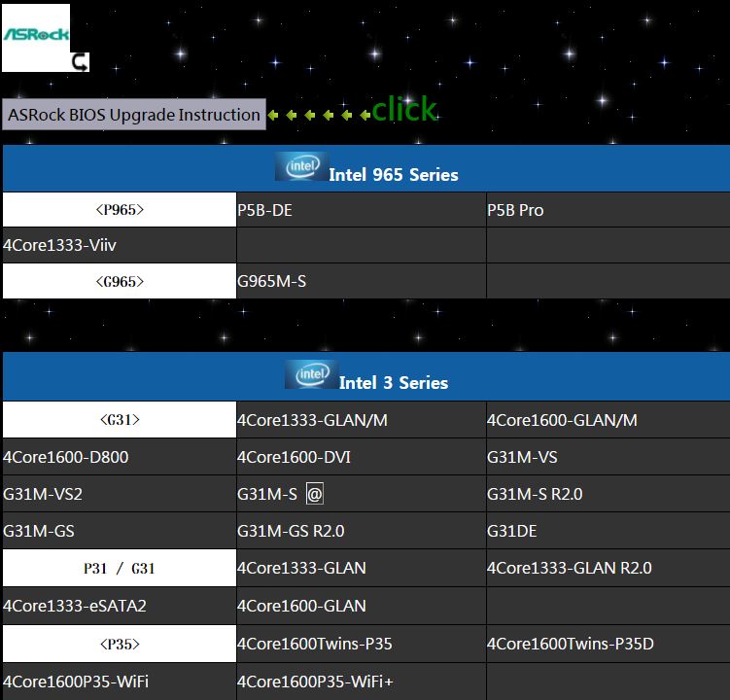
Task: Open the G965M-S link
Action: coord(271,281)
